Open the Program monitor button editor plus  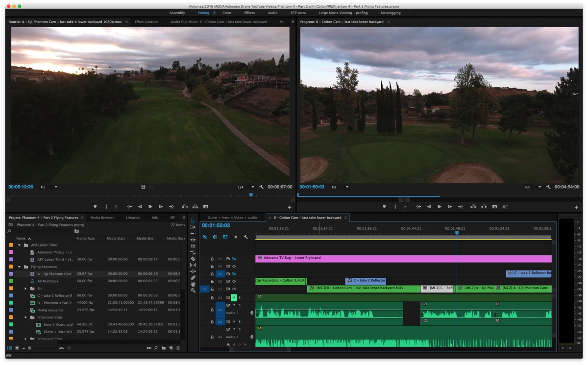576,207
